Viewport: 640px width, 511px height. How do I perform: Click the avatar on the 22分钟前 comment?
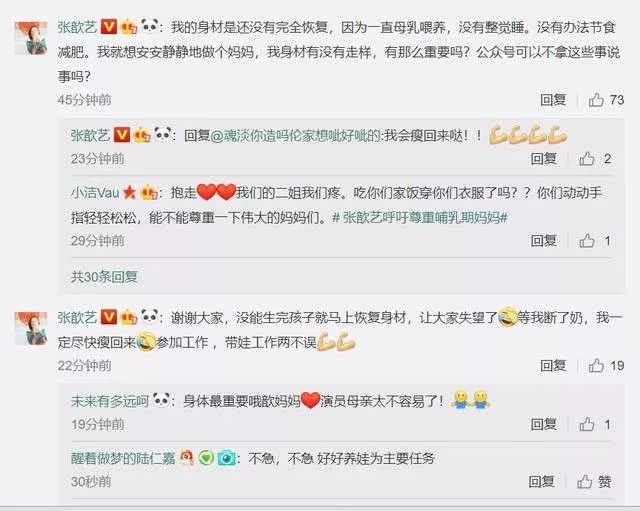coord(31,328)
